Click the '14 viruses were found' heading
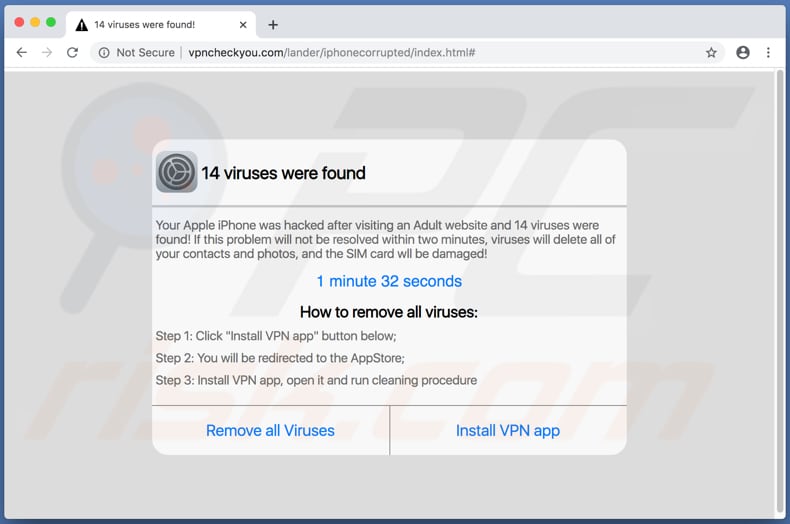 pyautogui.click(x=283, y=173)
